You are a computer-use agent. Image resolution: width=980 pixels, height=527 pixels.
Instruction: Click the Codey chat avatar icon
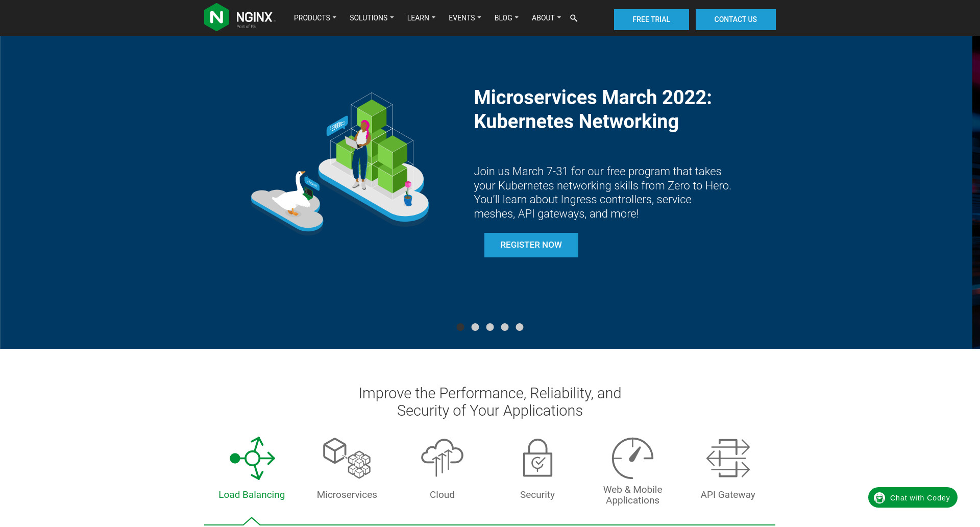tap(879, 498)
